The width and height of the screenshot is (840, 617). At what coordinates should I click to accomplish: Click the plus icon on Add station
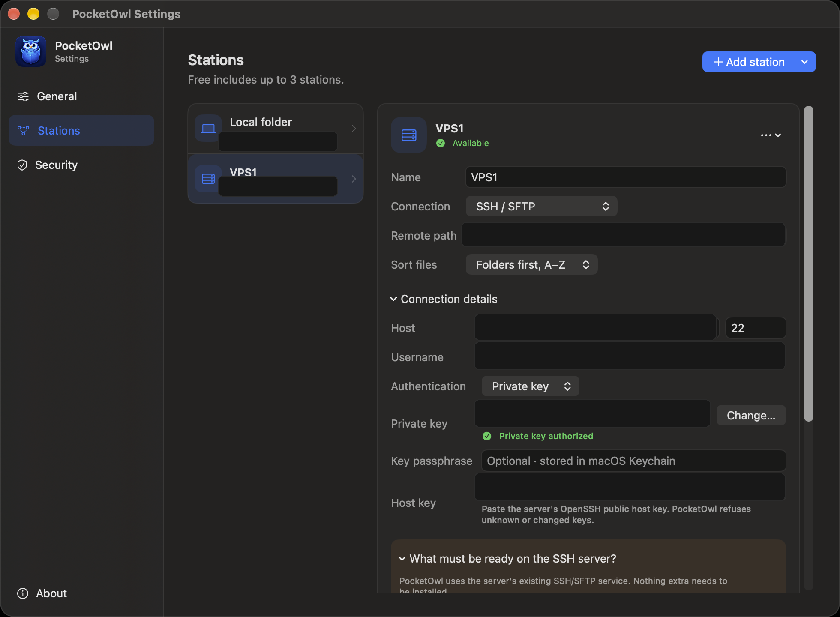718,62
